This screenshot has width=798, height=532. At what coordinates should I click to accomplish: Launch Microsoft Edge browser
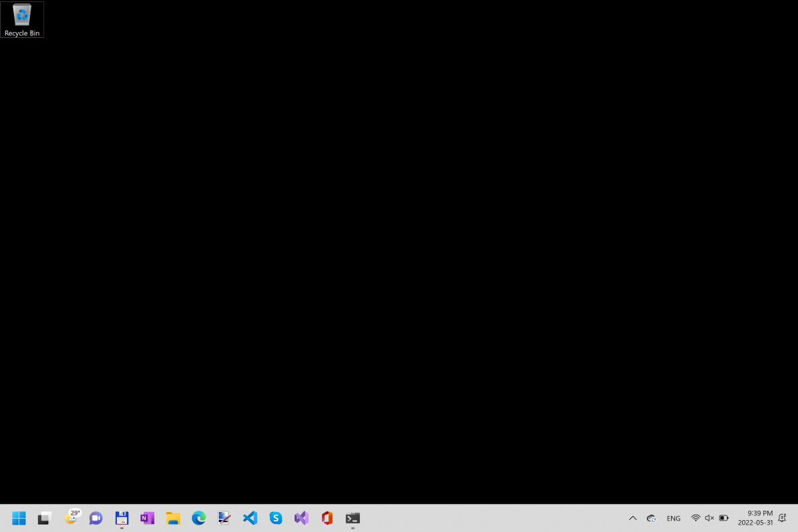coord(199,518)
